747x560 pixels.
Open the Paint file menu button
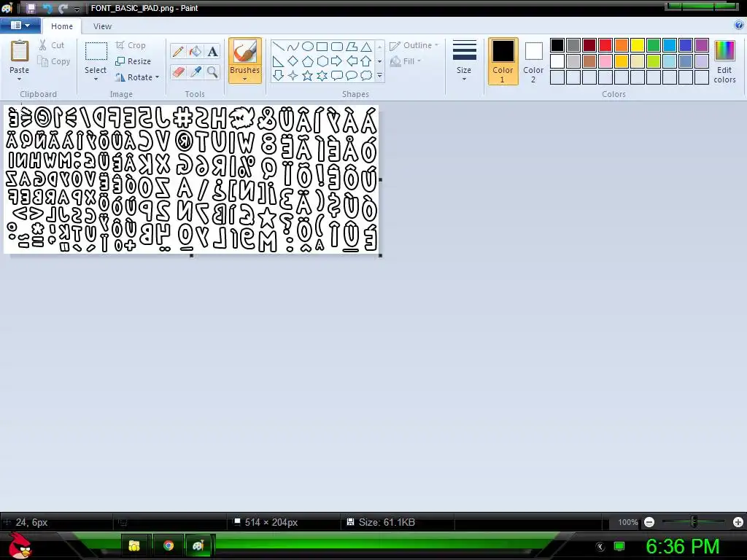[x=20, y=26]
